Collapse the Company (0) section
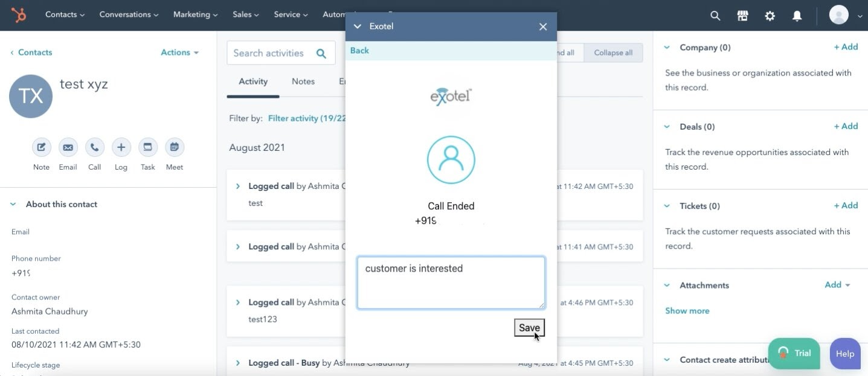Image resolution: width=868 pixels, height=376 pixels. click(667, 47)
